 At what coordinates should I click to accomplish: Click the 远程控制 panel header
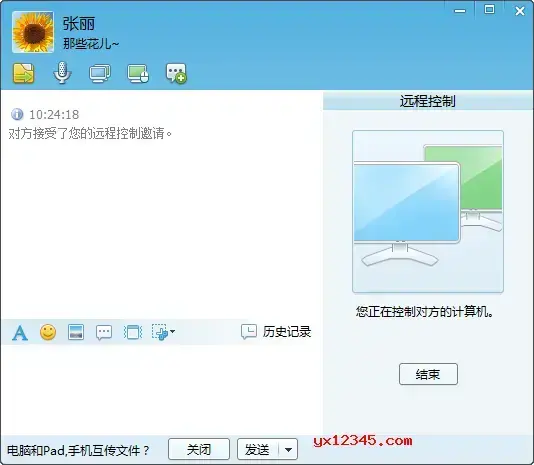(428, 101)
